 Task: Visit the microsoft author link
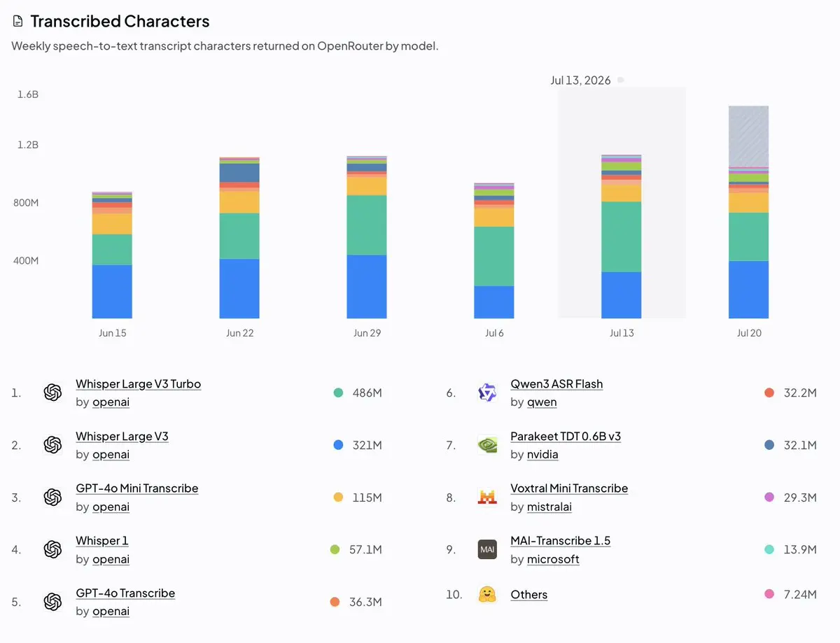(x=553, y=559)
